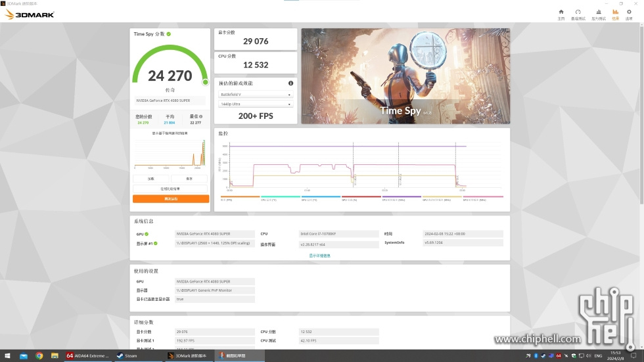Click the graphics score 29 076
The height and width of the screenshot is (362, 644).
(x=256, y=41)
